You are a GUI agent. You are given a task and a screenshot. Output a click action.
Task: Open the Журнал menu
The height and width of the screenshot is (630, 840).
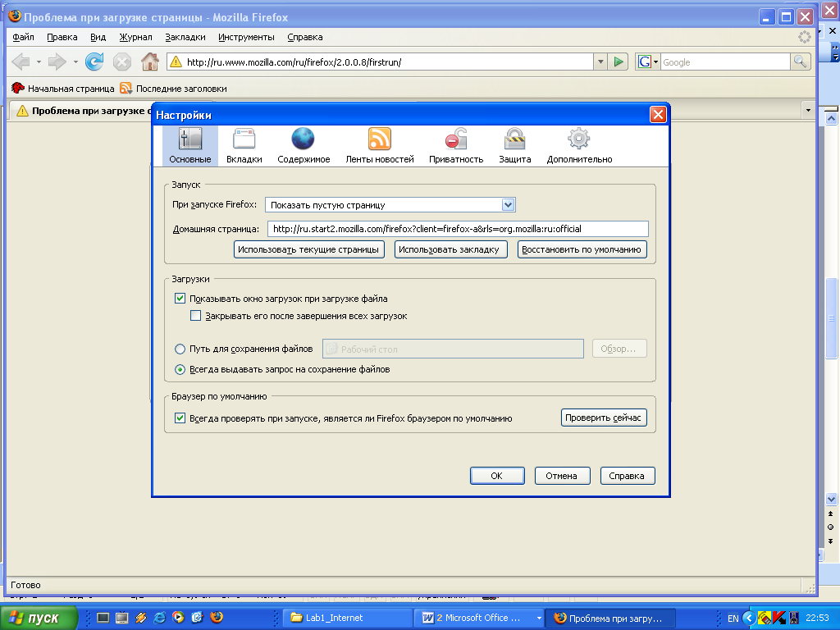click(x=135, y=37)
